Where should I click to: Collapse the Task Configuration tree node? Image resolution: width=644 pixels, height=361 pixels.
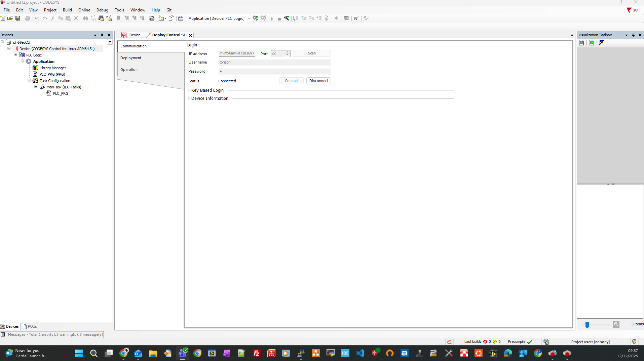[29, 80]
